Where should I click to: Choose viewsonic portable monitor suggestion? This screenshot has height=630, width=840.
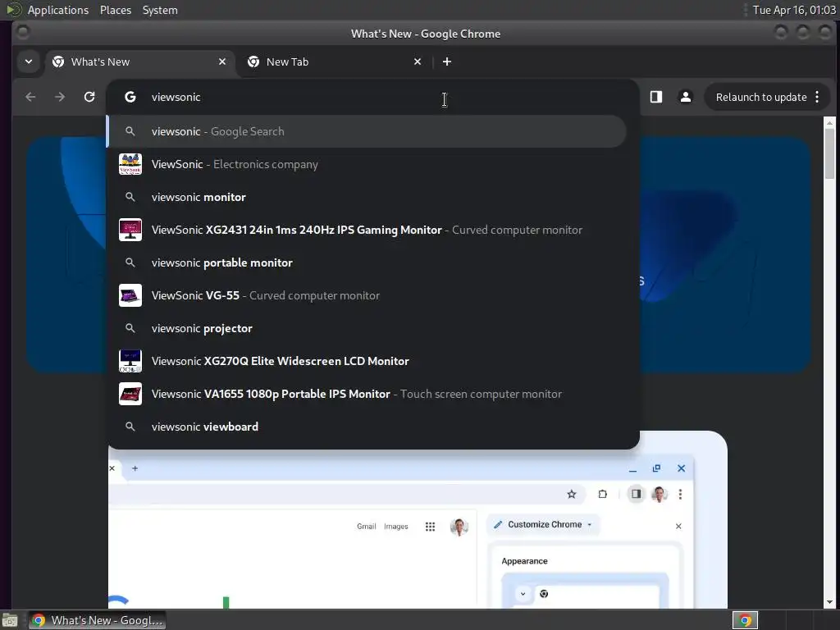[x=367, y=262]
